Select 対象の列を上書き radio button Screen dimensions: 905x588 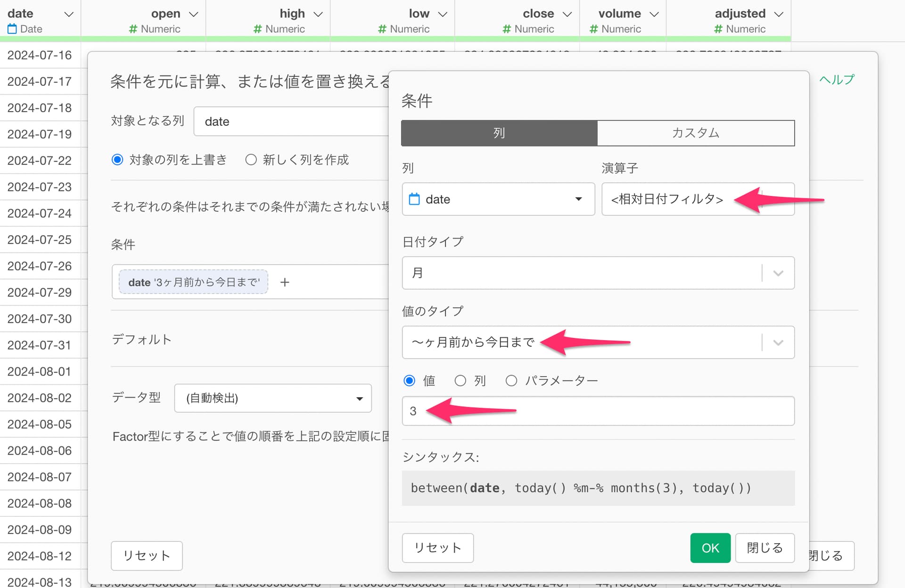(x=117, y=160)
